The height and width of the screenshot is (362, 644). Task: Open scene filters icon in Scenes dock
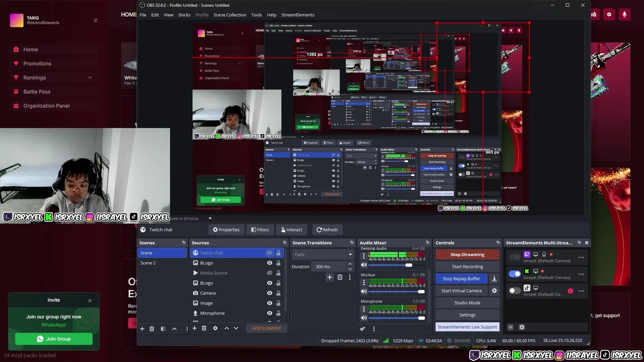coord(163,328)
